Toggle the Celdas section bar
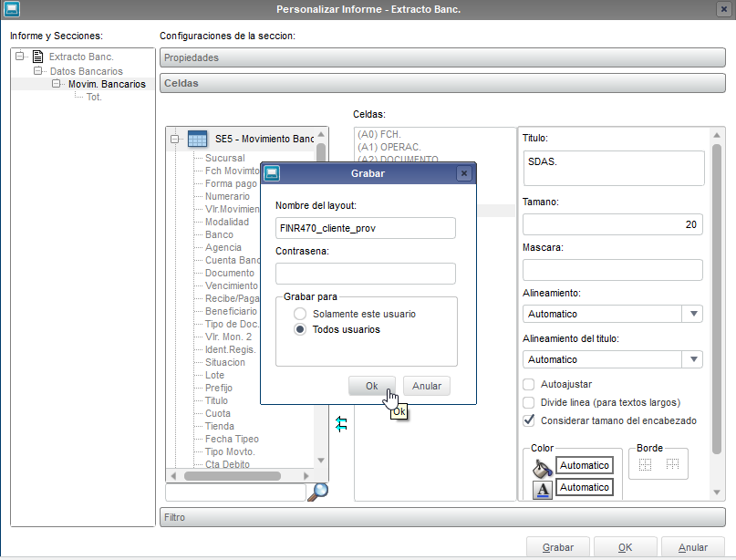736x560 pixels. coord(442,83)
